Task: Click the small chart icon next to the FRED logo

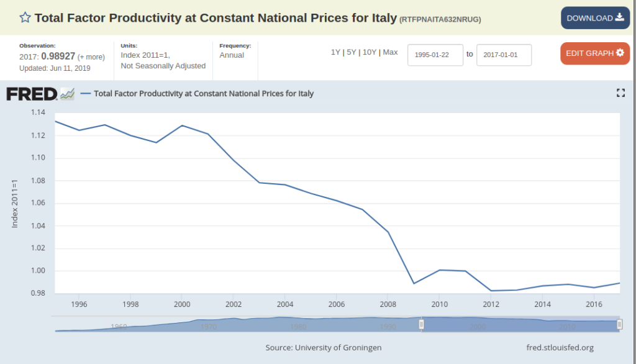Action: coord(67,94)
